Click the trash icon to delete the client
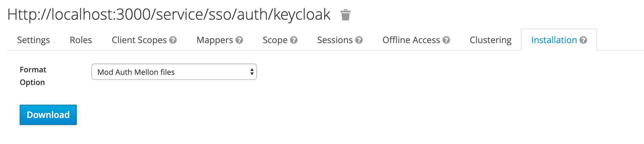Screen dimensions: 644x144 [x=345, y=15]
